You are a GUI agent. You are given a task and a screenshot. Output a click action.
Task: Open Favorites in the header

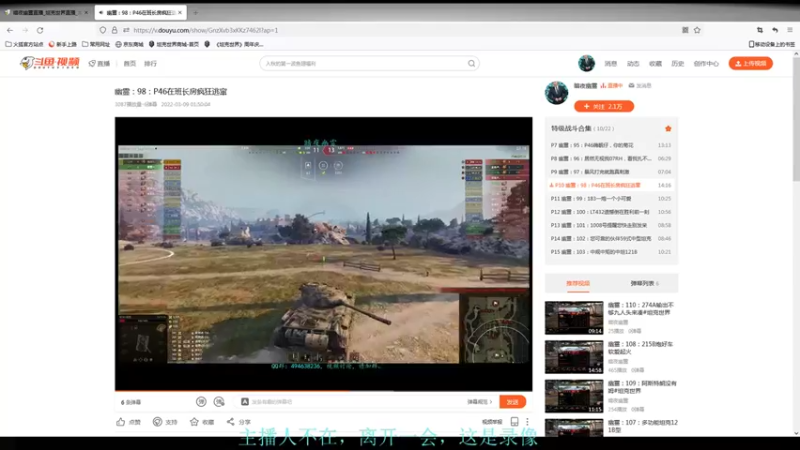(655, 64)
